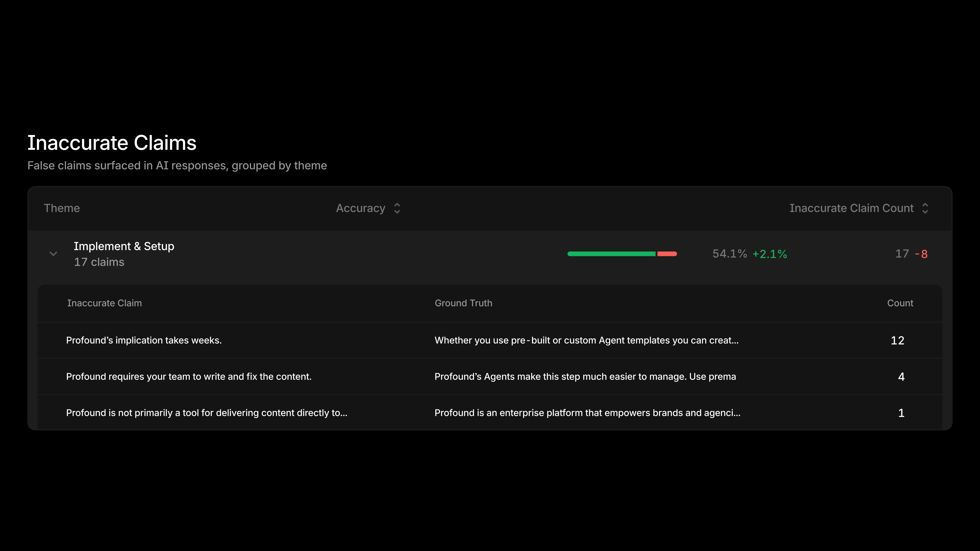Click the Inaccurate Claims page heading
Viewport: 980px width, 551px height.
click(112, 143)
